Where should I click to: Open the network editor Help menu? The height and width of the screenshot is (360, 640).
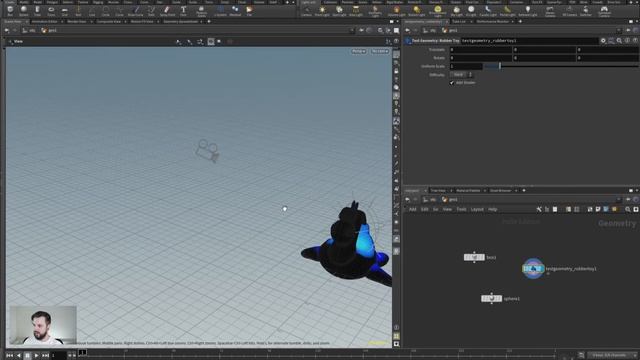tap(493, 209)
